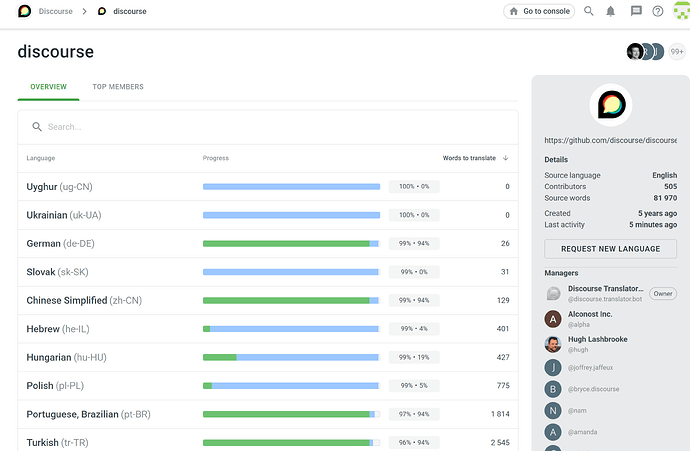Open @bryce.discourse avatar

tap(553, 389)
